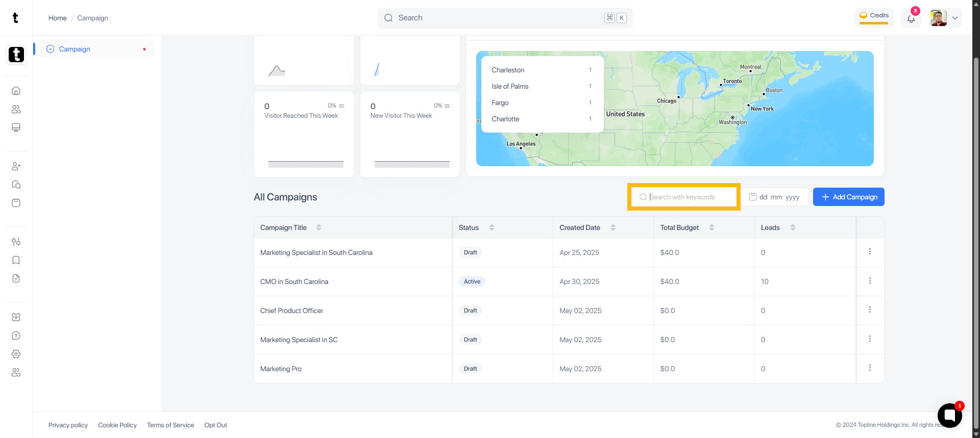
Task: Open actions menu for CMO in South Carolina
Action: (x=870, y=281)
